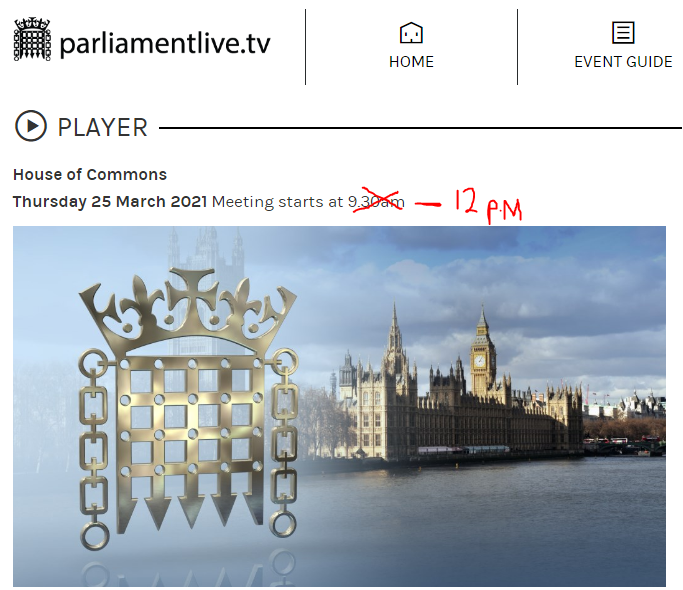Click the left chain of the emblem

[x=94, y=449]
